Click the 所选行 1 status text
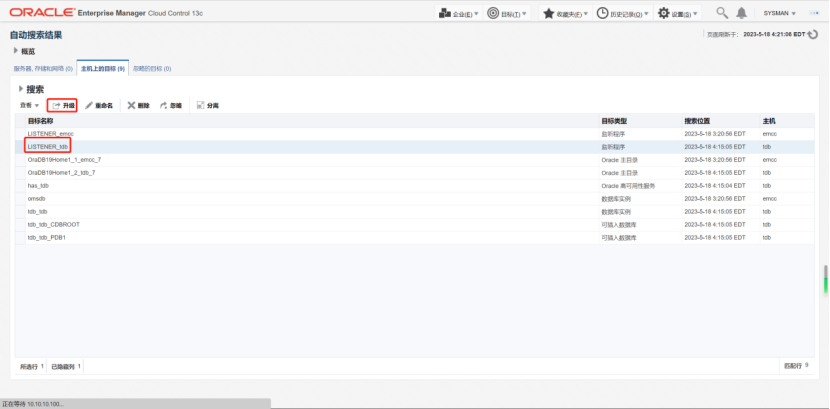Viewport: 830px width, 409px height. click(x=32, y=366)
